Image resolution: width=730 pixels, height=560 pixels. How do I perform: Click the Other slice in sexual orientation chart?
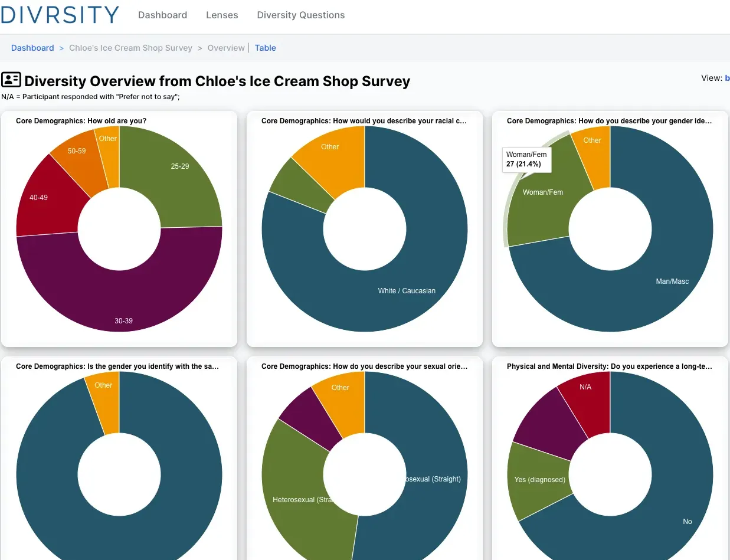[341, 394]
